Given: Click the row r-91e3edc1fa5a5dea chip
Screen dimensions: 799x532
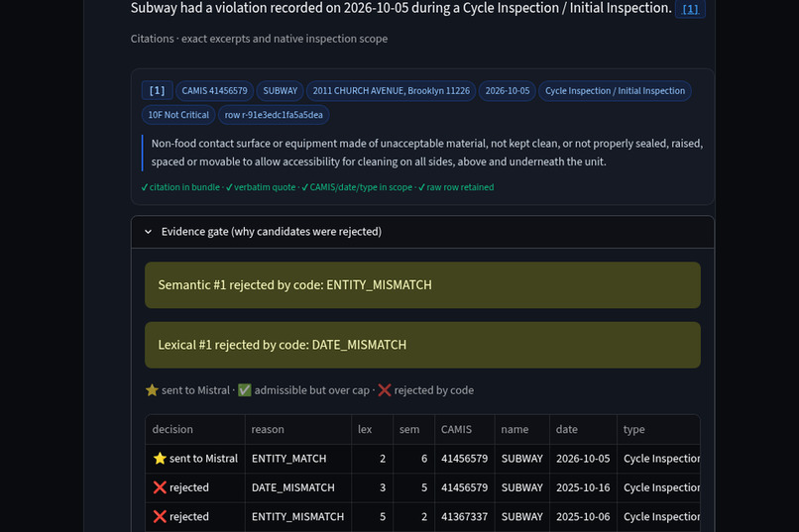Looking at the screenshot, I should [274, 115].
